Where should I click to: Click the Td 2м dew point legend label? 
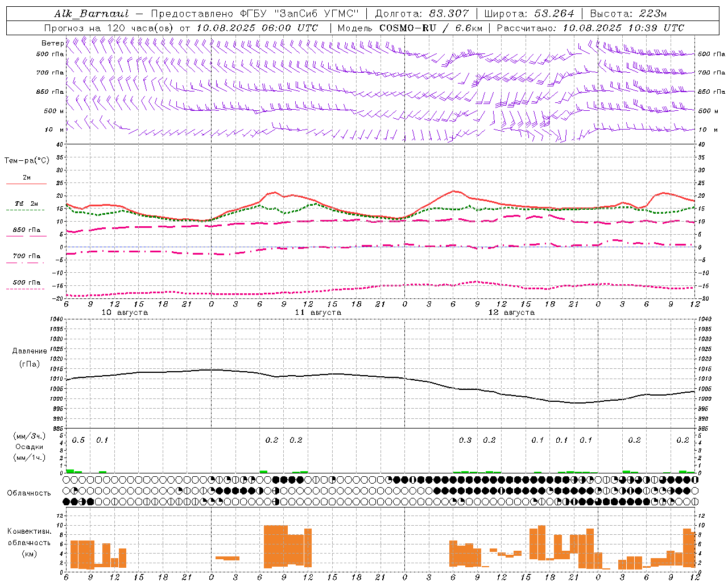click(27, 203)
